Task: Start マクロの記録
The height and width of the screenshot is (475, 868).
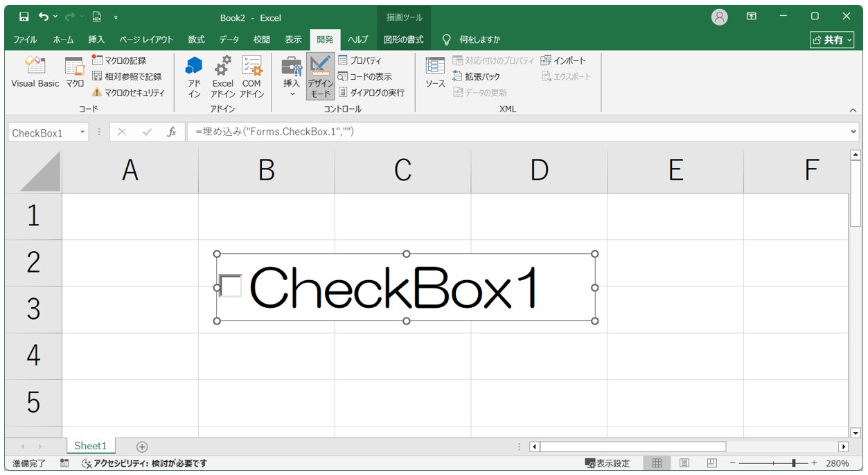Action: point(119,60)
